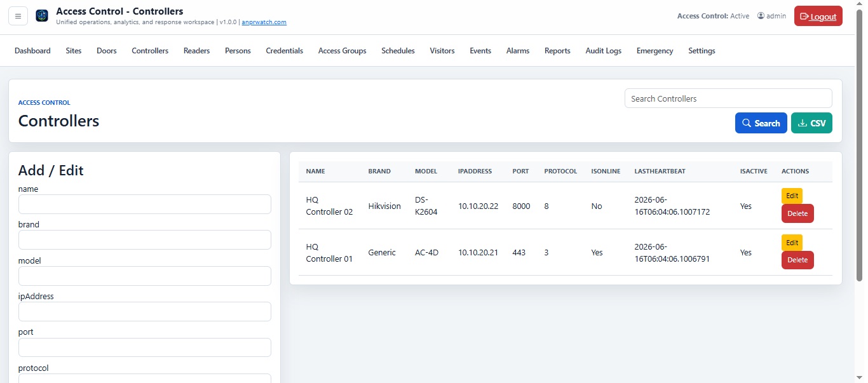View the Events page

click(480, 51)
